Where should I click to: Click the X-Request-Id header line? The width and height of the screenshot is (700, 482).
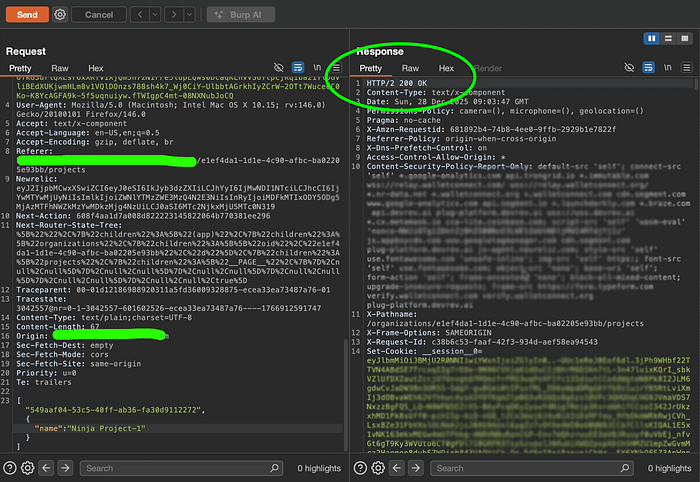(482, 342)
